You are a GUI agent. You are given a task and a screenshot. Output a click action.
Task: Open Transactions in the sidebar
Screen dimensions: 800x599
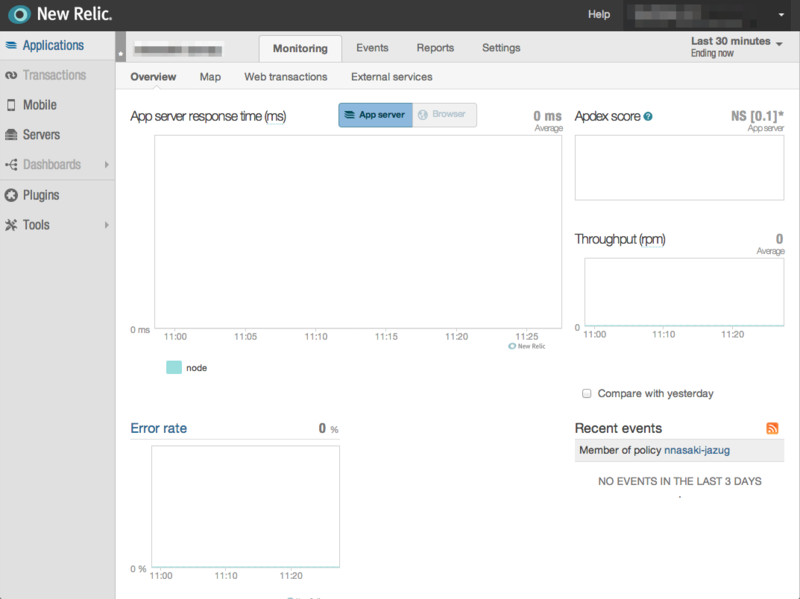point(54,75)
